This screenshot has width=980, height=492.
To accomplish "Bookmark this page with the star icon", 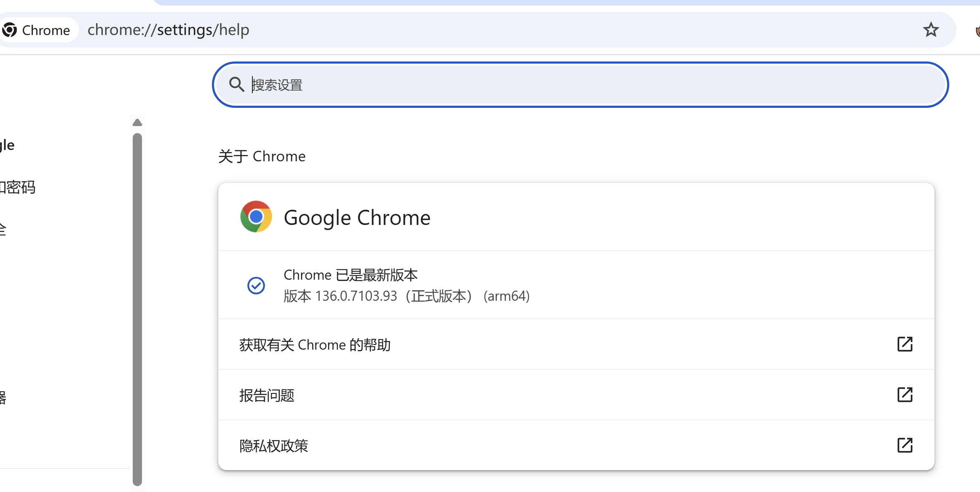I will pyautogui.click(x=931, y=30).
